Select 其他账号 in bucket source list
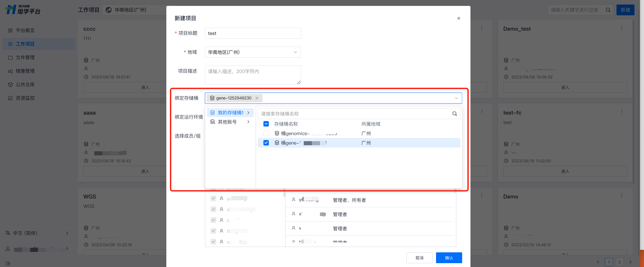Viewport: 644px width, 267px height. [227, 122]
